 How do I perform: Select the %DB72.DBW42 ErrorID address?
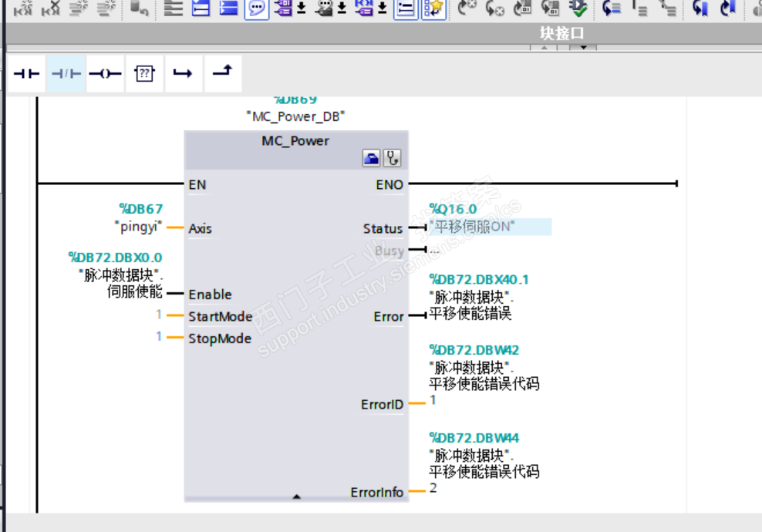coord(474,350)
